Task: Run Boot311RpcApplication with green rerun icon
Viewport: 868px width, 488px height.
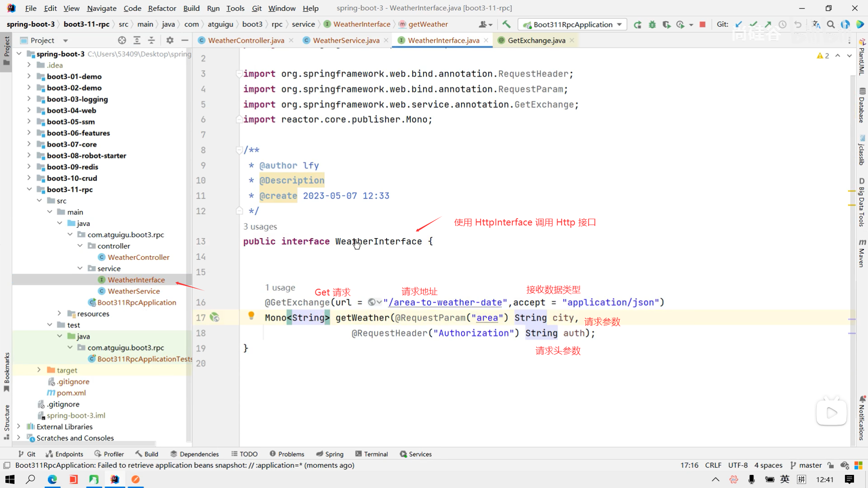Action: [x=637, y=24]
